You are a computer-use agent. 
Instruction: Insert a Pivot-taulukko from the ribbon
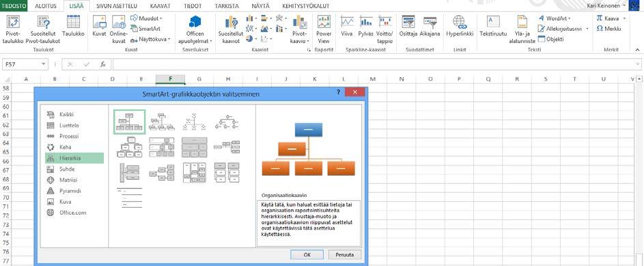pos(13,29)
